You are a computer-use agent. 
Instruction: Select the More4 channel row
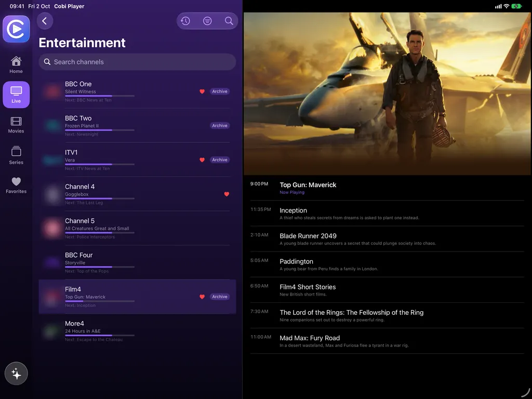(137, 331)
